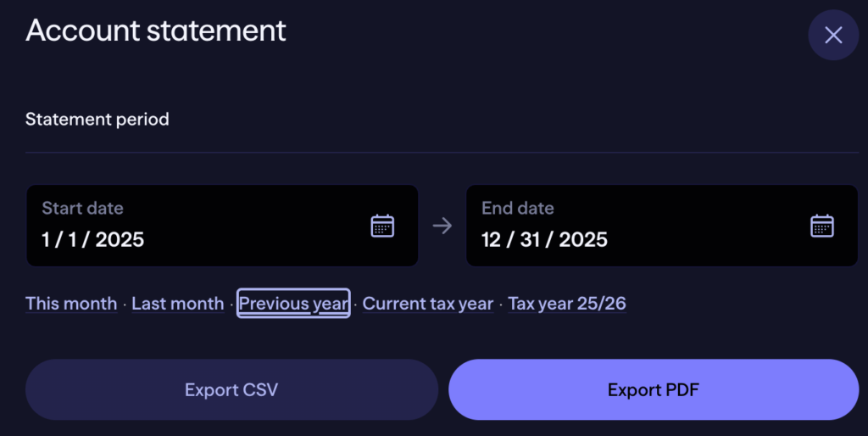Click the 2025 year in Start date
Viewport: 868px width, 436px height.
pos(120,240)
